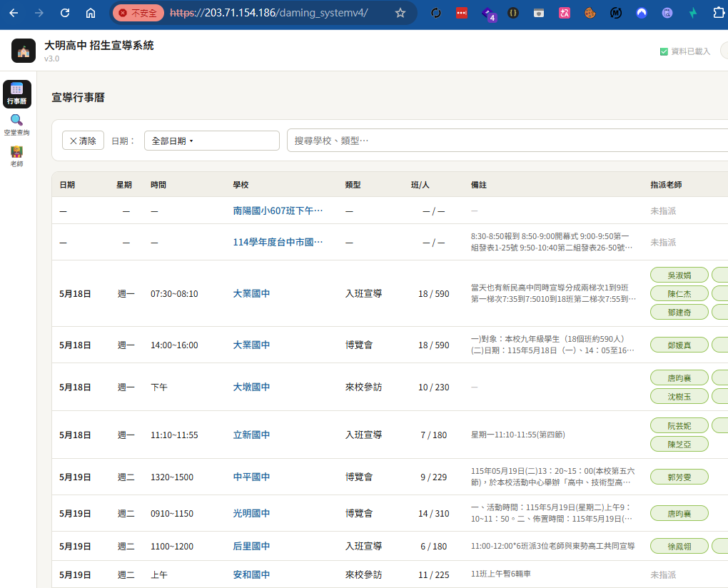Click the browser back arrow
The height and width of the screenshot is (588, 728).
point(14,13)
